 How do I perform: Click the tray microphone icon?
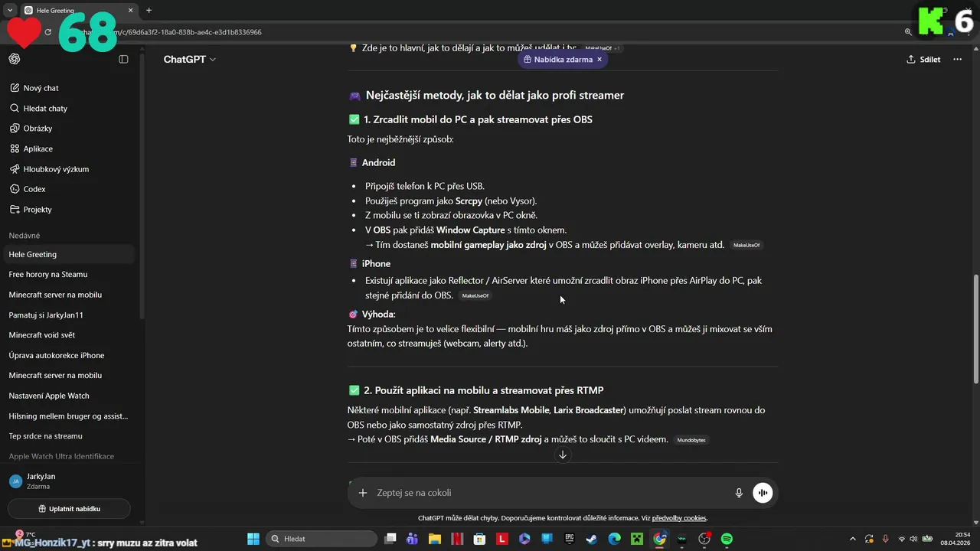[885, 539]
